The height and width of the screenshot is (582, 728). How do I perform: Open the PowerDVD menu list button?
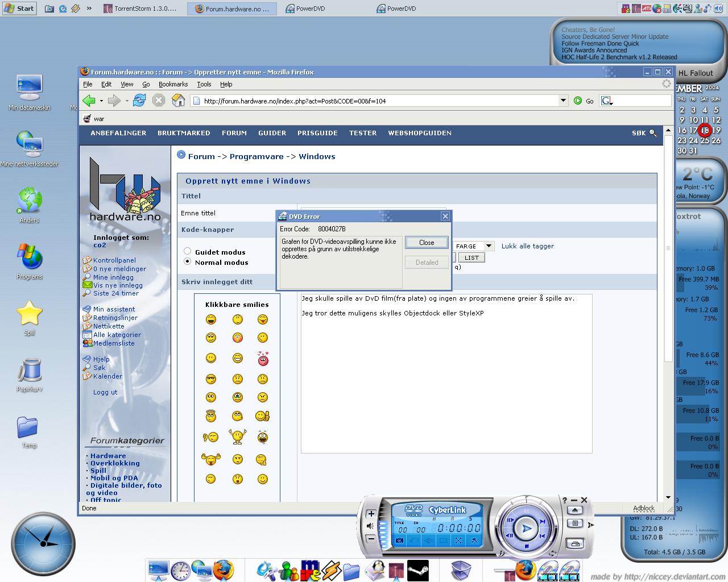(x=574, y=523)
